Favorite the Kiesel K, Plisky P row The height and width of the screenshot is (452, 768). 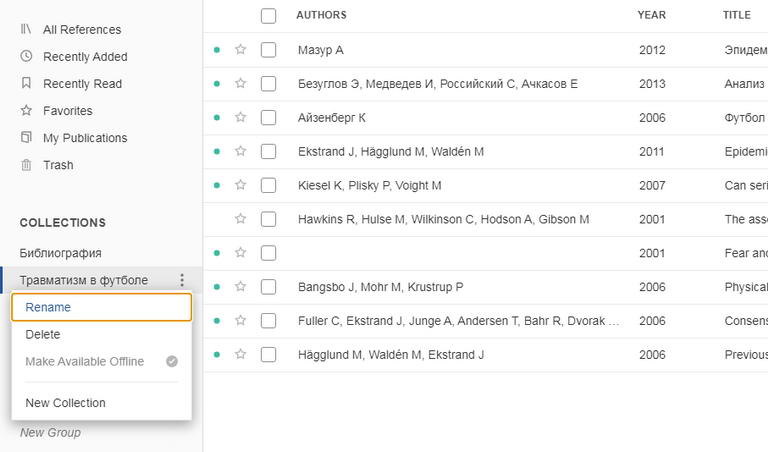pyautogui.click(x=240, y=185)
